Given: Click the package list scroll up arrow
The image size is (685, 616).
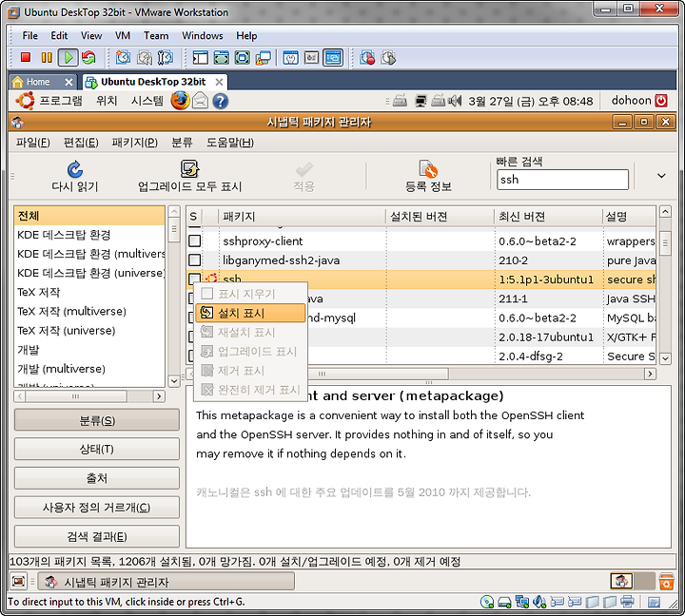Looking at the screenshot, I should [665, 212].
